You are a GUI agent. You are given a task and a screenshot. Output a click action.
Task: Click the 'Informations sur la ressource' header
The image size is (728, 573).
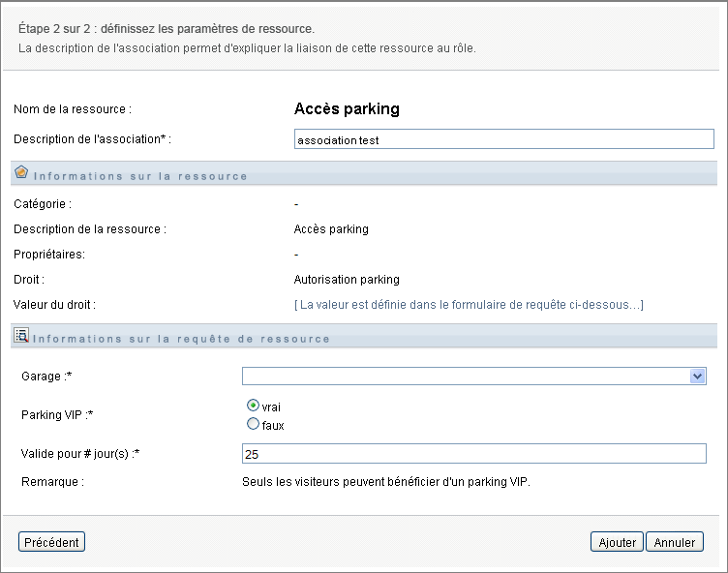point(141,176)
